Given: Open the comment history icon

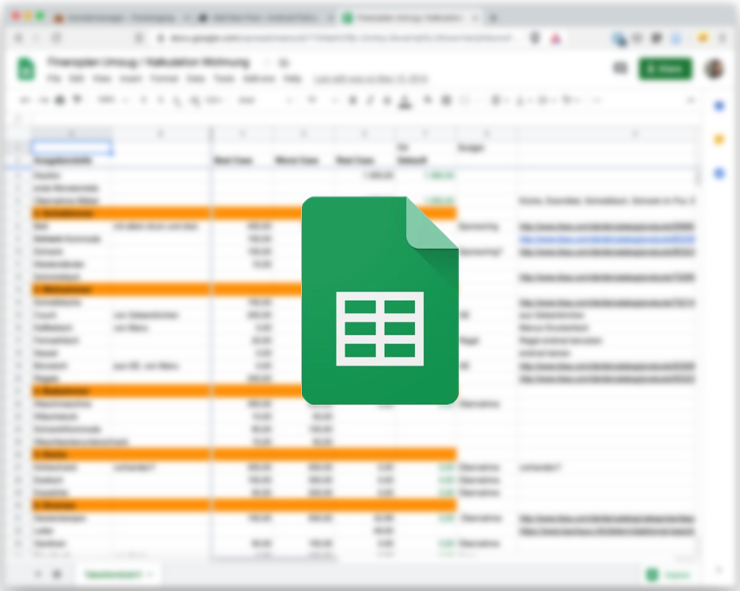Looking at the screenshot, I should click(620, 68).
